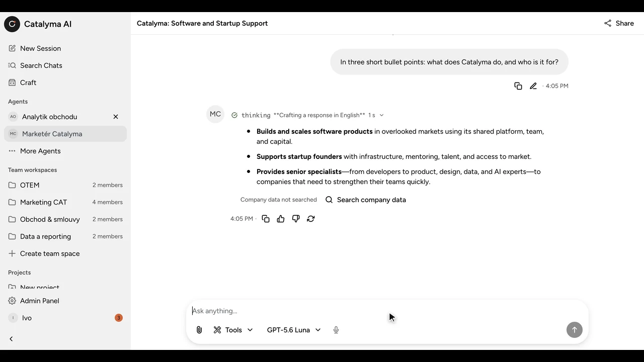This screenshot has width=644, height=362.
Task: Start a New Session
Action: 65,48
